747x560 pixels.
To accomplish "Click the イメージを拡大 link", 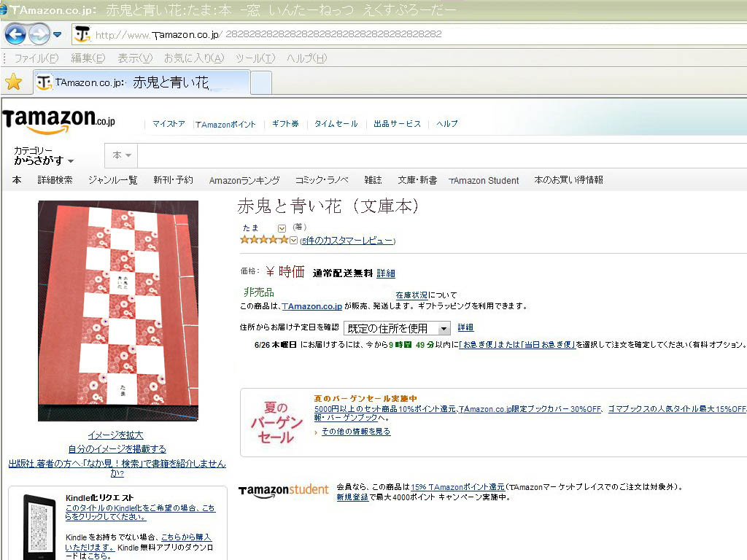I will [x=116, y=435].
